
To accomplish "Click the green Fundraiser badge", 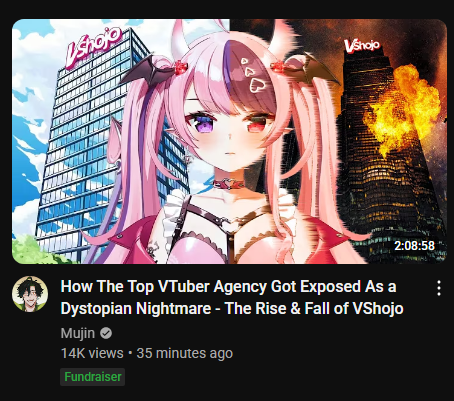I will tap(93, 377).
